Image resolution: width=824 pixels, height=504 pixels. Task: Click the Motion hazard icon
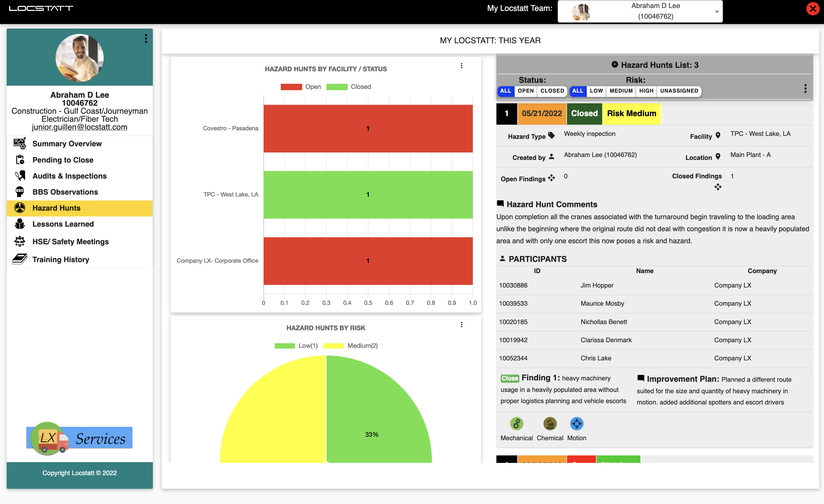(x=577, y=423)
